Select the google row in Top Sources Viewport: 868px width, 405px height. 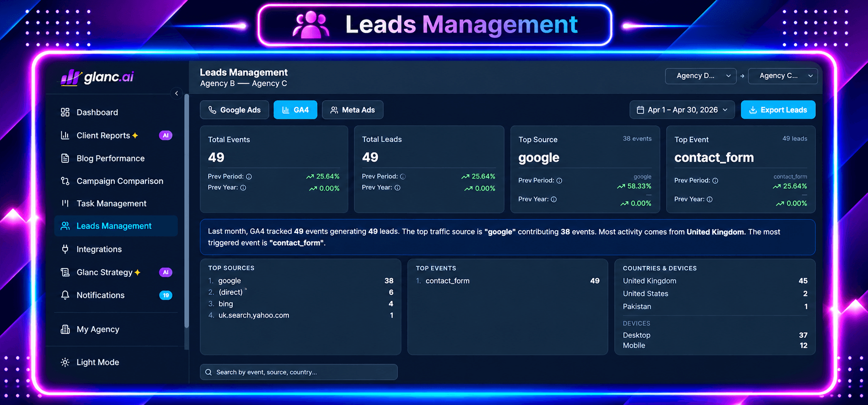coord(301,281)
